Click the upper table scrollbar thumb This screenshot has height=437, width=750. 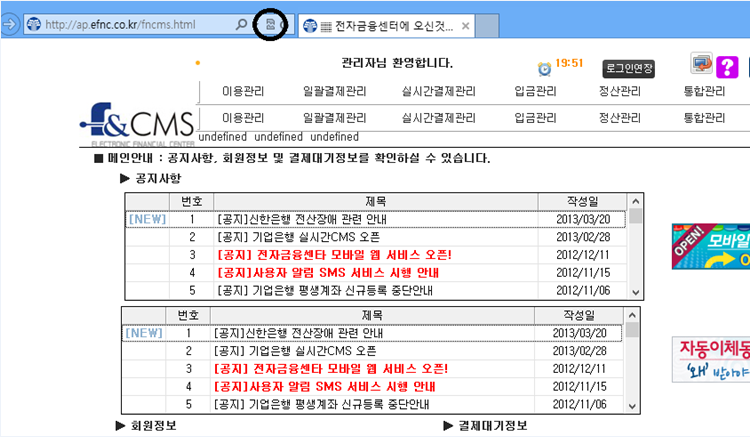tap(635, 216)
